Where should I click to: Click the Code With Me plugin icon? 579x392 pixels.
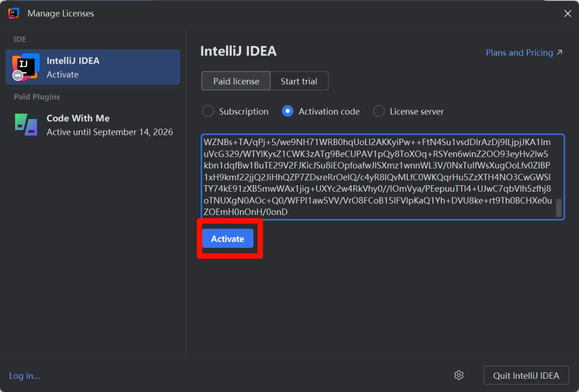[26, 125]
